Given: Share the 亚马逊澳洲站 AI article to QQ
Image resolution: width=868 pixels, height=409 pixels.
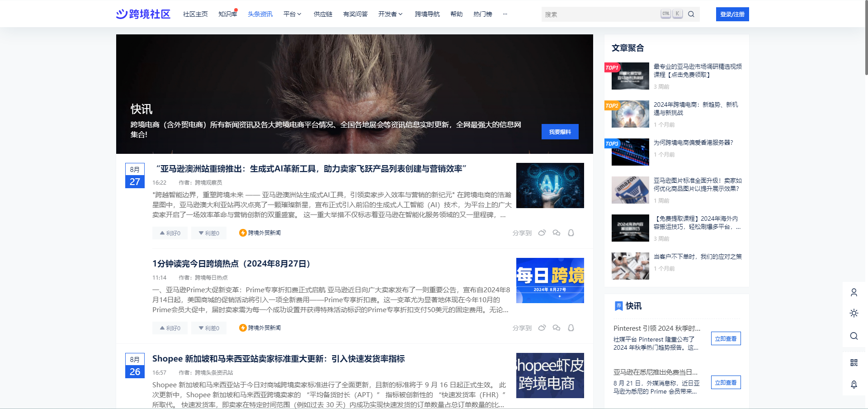Looking at the screenshot, I should coord(571,233).
